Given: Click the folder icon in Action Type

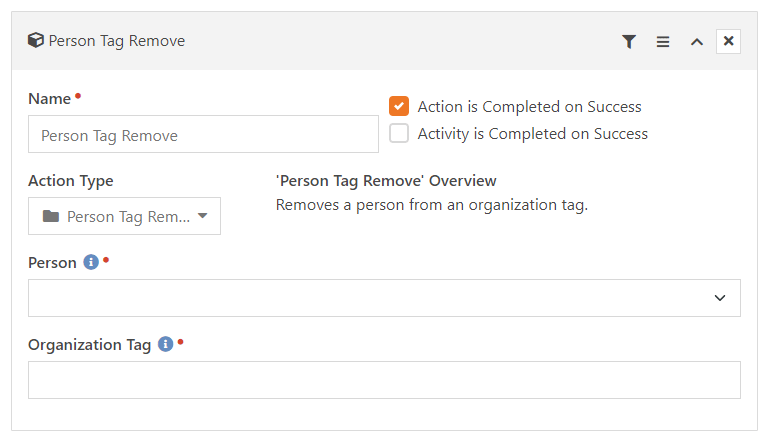Looking at the screenshot, I should coord(51,216).
